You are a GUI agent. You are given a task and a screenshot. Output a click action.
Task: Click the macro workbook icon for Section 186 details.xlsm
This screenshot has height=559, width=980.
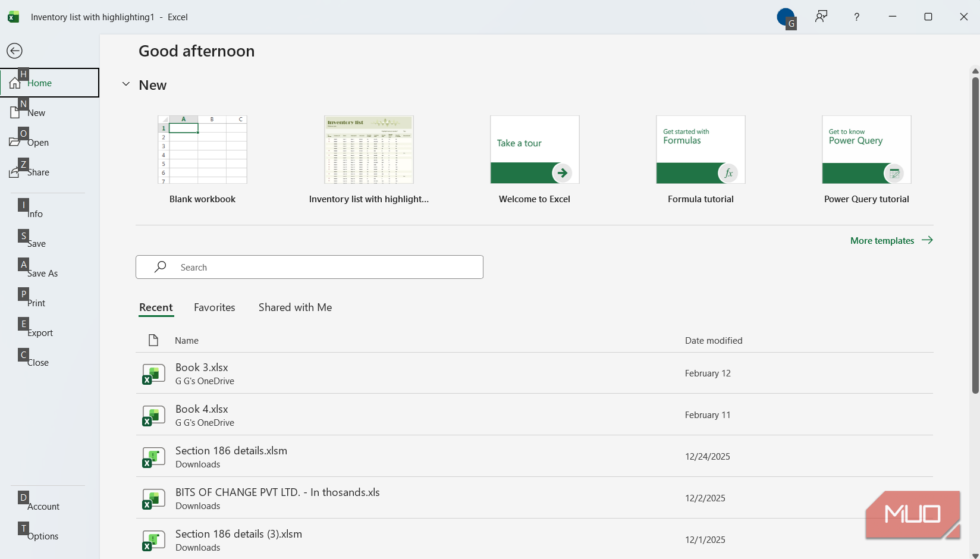pyautogui.click(x=153, y=457)
